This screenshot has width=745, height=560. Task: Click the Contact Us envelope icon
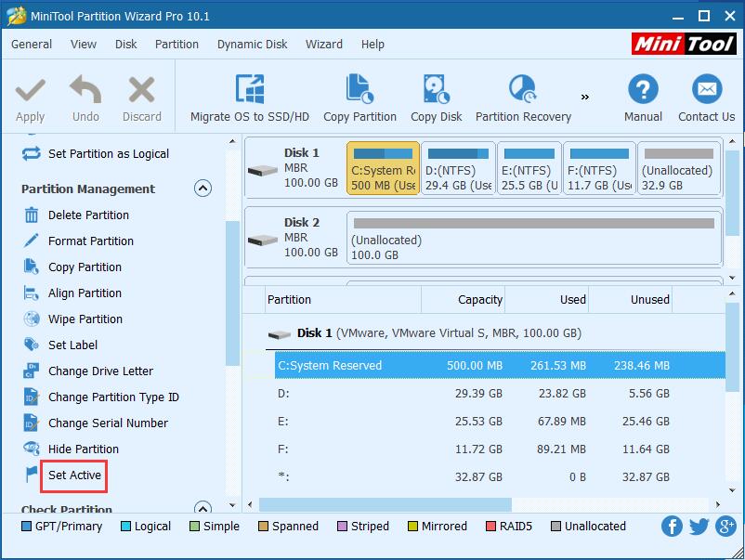click(x=706, y=90)
